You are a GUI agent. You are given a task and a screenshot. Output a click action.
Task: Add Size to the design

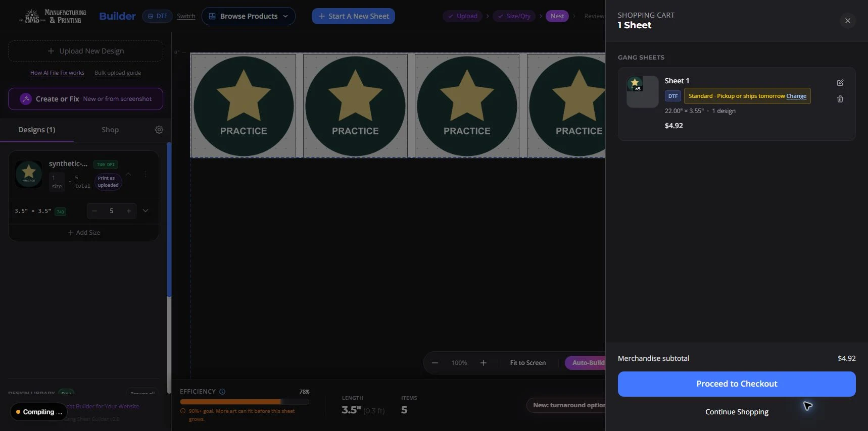84,233
